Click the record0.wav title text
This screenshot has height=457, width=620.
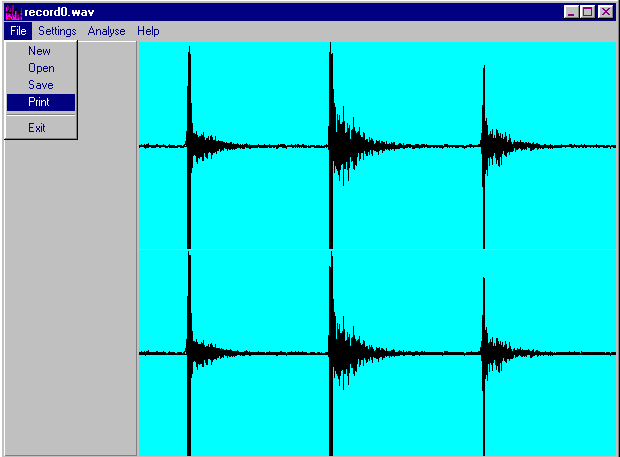click(59, 12)
